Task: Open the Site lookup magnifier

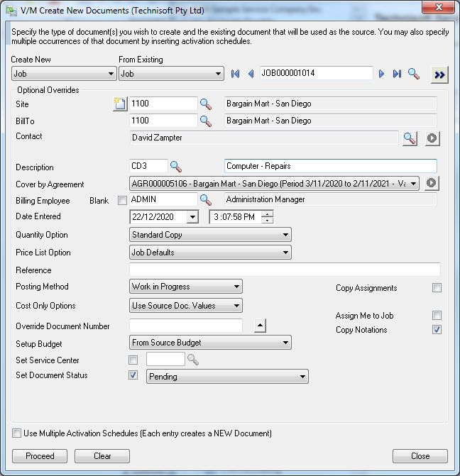Action: click(206, 104)
